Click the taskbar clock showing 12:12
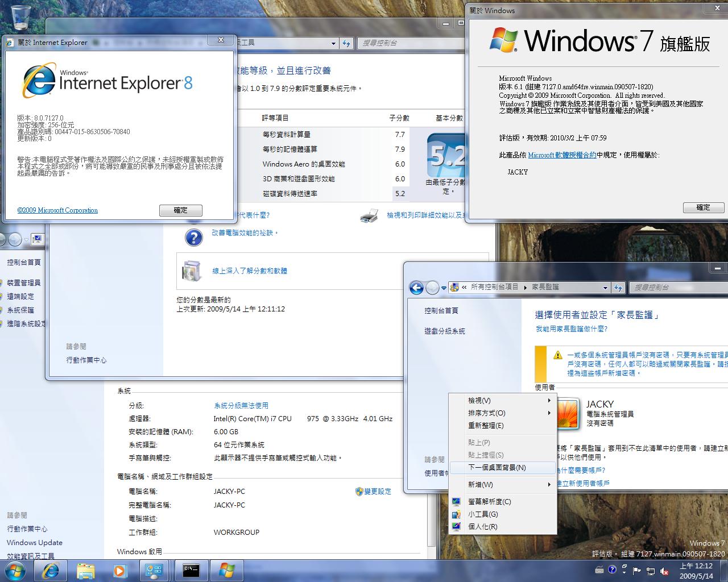 pyautogui.click(x=697, y=571)
